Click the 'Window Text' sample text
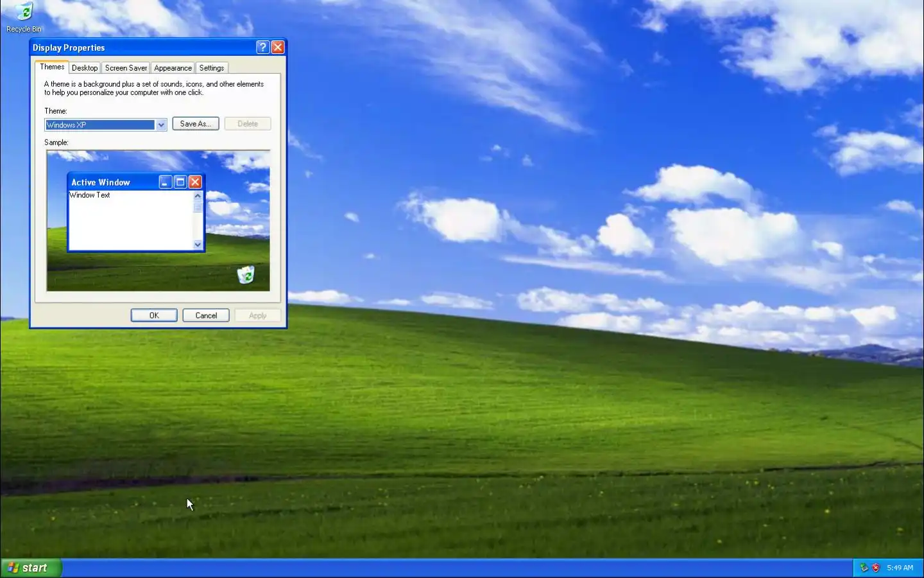Viewport: 924px width, 578px height. point(90,195)
